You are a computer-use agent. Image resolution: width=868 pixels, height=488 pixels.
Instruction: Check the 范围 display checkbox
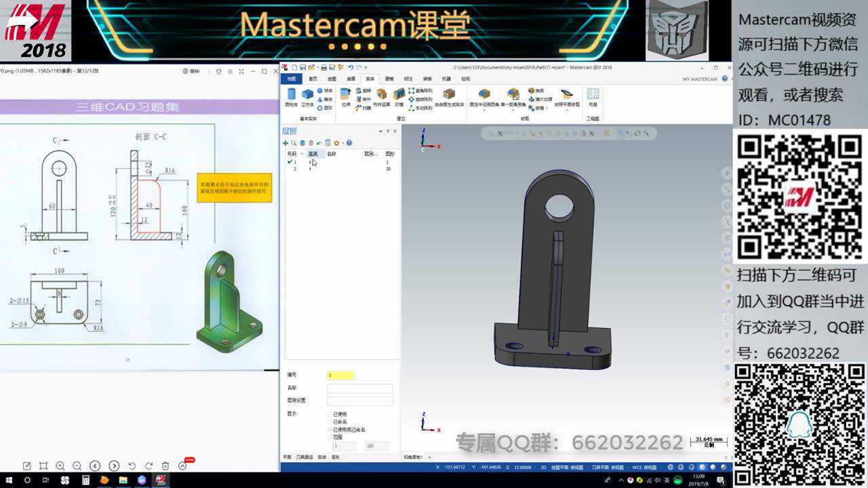tap(330, 436)
